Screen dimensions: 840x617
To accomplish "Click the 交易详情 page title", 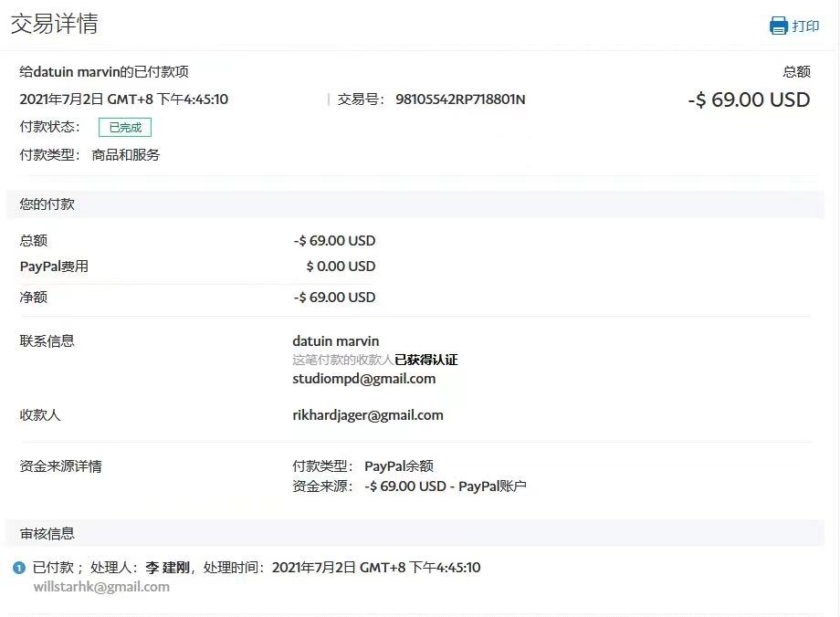I will pyautogui.click(x=54, y=24).
